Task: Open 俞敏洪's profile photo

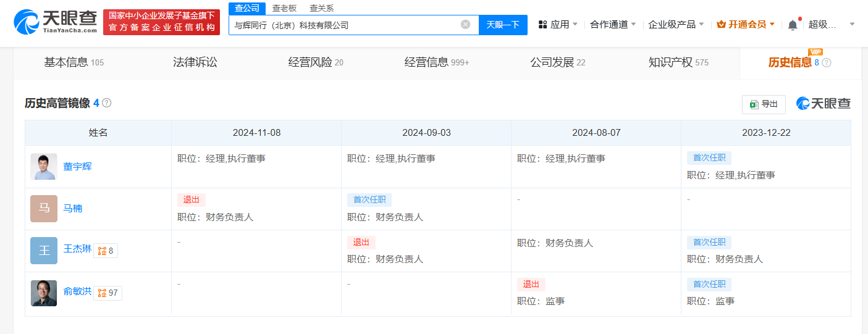Action: pos(44,293)
